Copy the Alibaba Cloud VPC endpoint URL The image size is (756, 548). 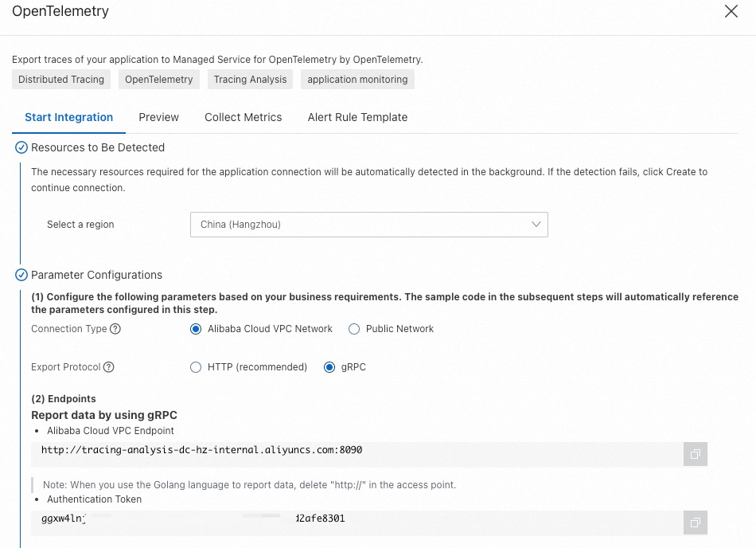(695, 454)
